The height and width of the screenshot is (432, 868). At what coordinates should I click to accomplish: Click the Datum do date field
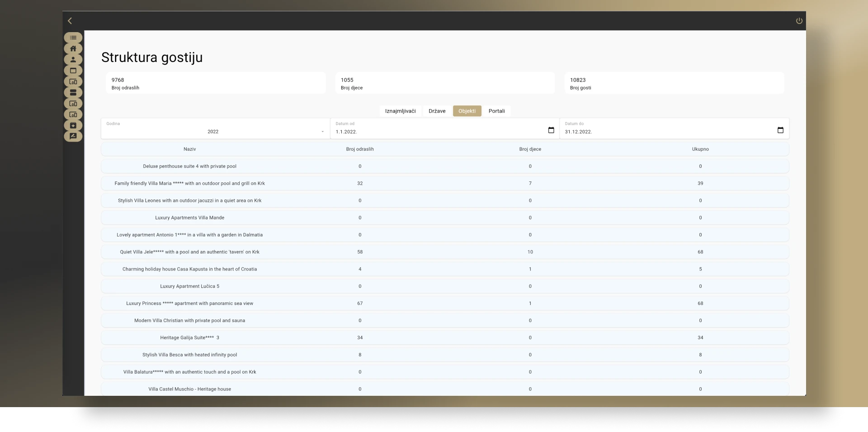[x=675, y=128]
